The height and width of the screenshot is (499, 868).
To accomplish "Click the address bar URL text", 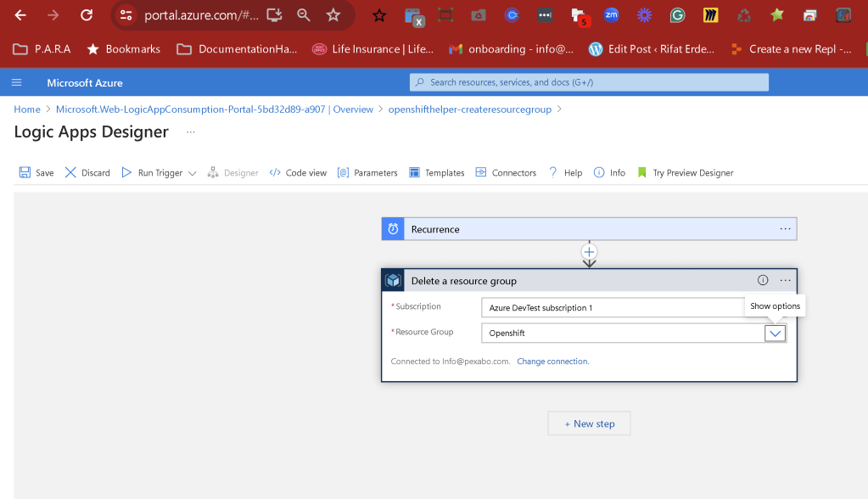I will 201,15.
